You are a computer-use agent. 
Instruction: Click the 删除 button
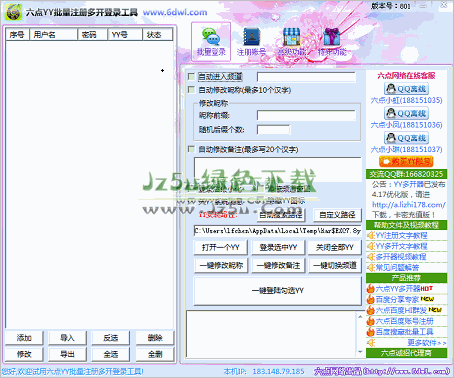pyautogui.click(x=155, y=338)
